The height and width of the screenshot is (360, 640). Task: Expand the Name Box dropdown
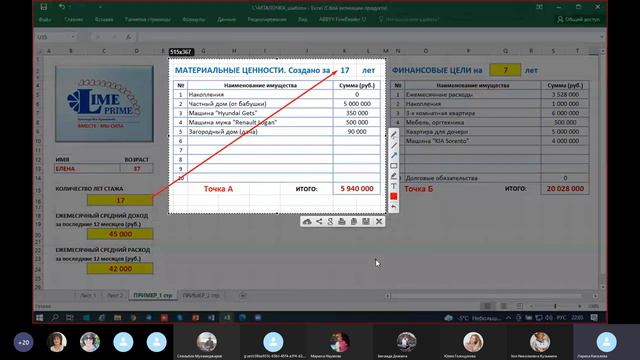pos(73,37)
